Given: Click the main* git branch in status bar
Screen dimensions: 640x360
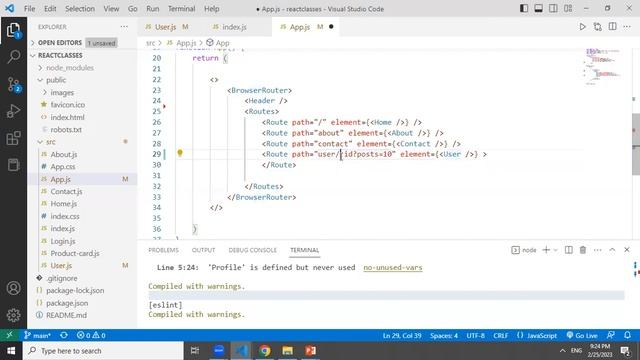Looking at the screenshot, I should click(x=37, y=336).
